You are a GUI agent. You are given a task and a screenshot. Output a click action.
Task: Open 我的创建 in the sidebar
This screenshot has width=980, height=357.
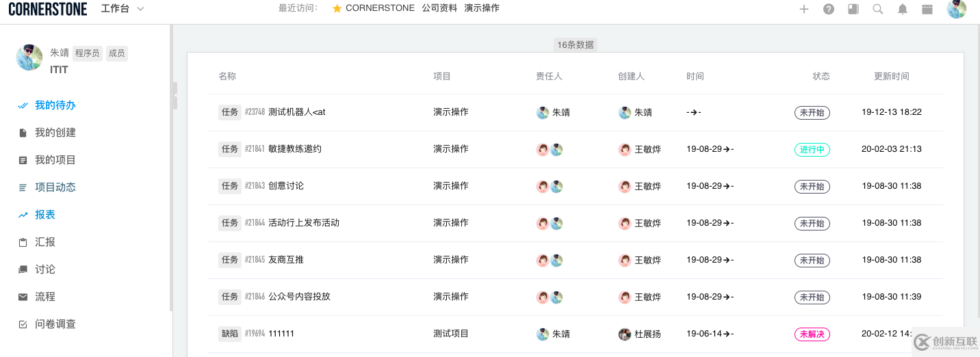tap(55, 133)
